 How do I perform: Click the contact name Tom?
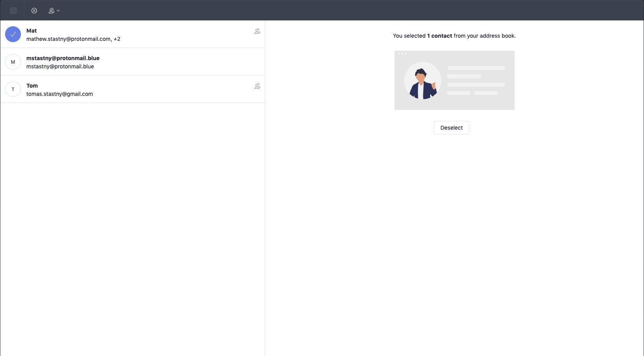[x=32, y=86]
